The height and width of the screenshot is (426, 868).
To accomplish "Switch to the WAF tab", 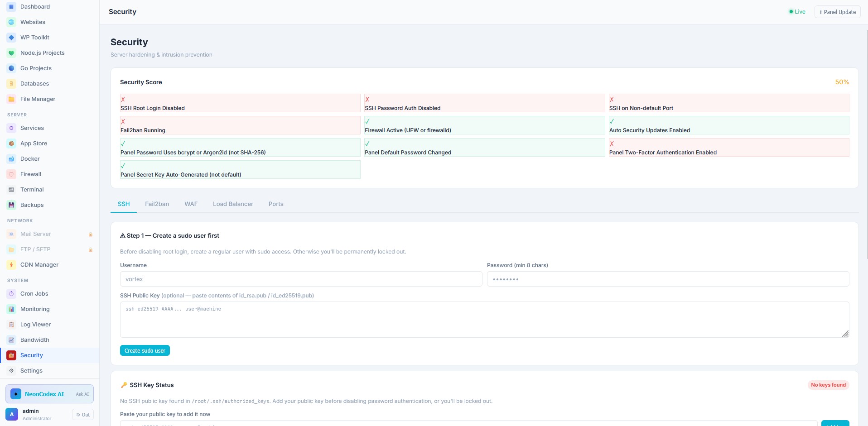I will (x=191, y=204).
